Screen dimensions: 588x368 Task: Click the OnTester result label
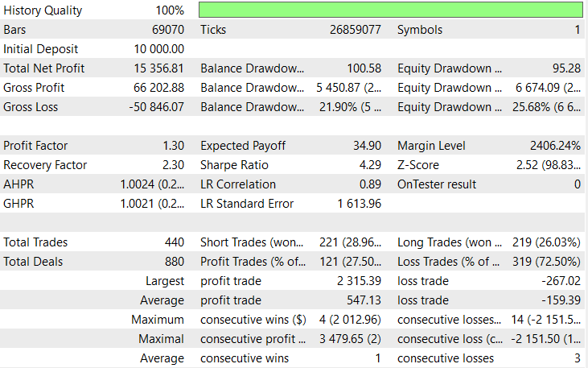pyautogui.click(x=437, y=184)
